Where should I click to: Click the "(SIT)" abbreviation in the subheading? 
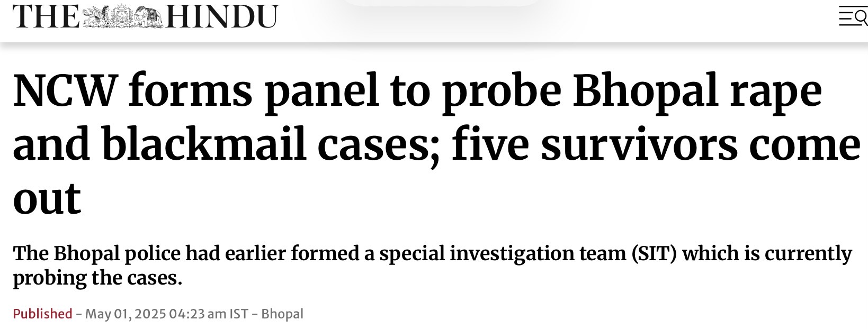pos(654,254)
